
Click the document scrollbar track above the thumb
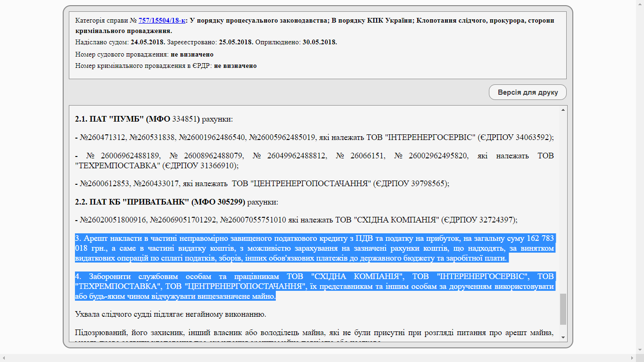click(563, 203)
